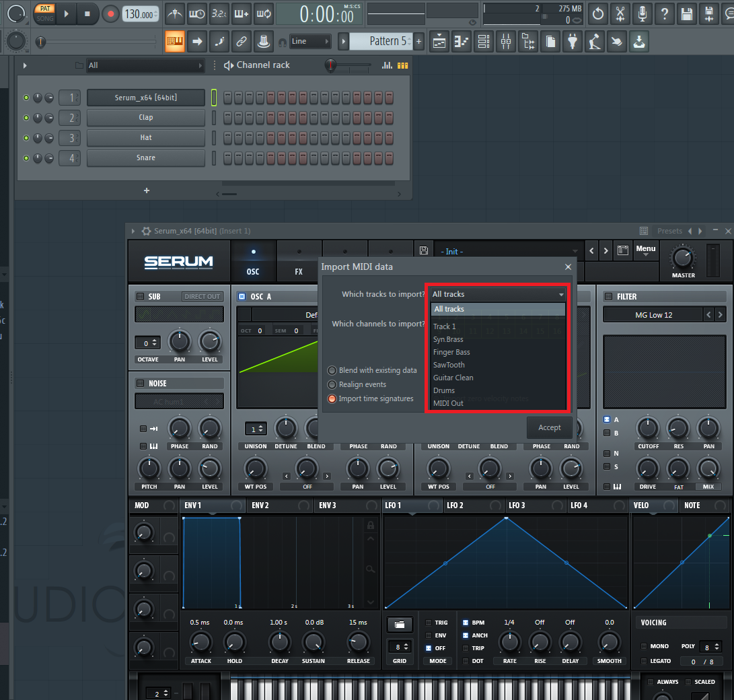Open the Line snap dropdown
Viewport: 734px width, 700px height.
310,41
